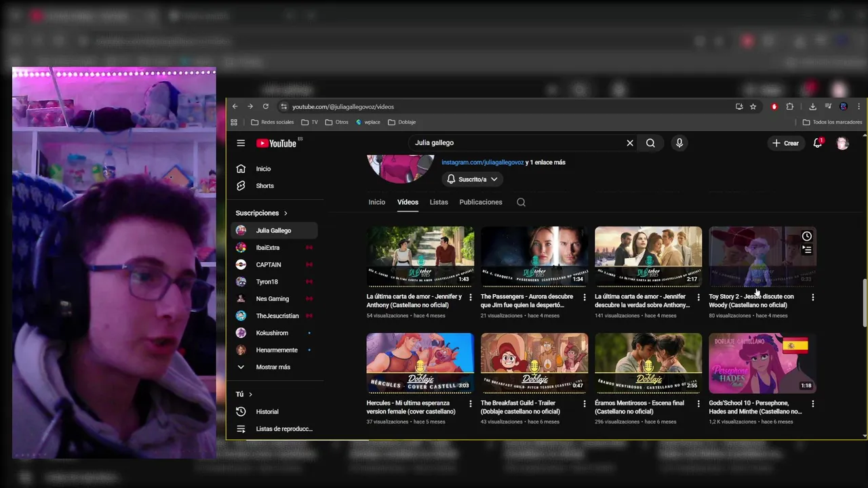Open Julia Gallego subscription
868x488 pixels.
[x=274, y=230]
